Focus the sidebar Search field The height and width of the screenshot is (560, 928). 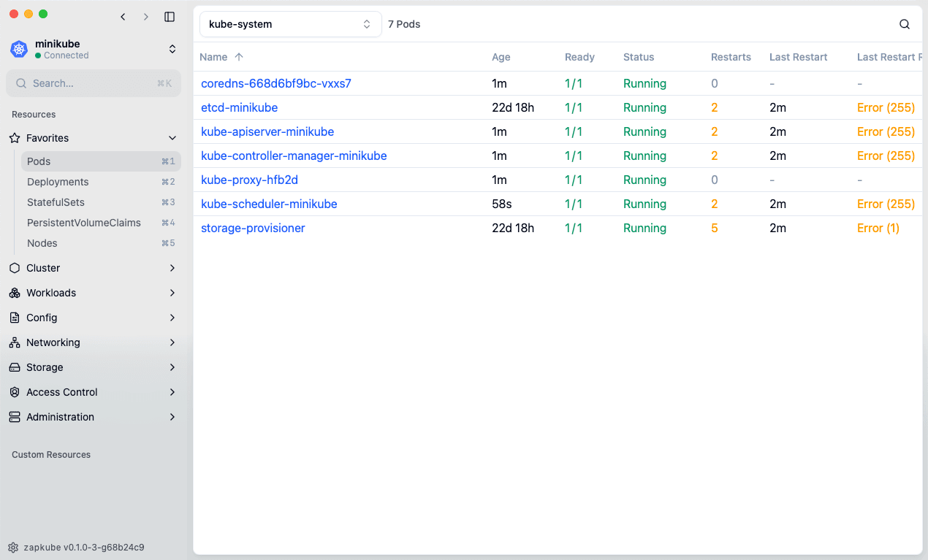pyautogui.click(x=94, y=83)
